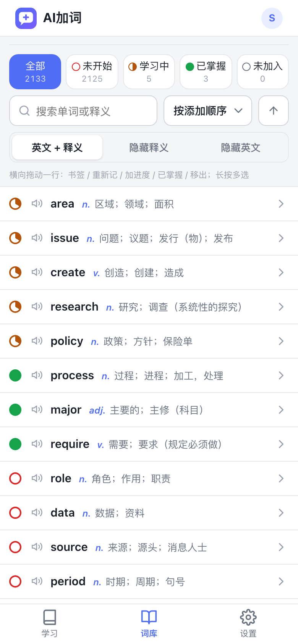Expand details chevron for period
The height and width of the screenshot is (644, 298).
[281, 581]
